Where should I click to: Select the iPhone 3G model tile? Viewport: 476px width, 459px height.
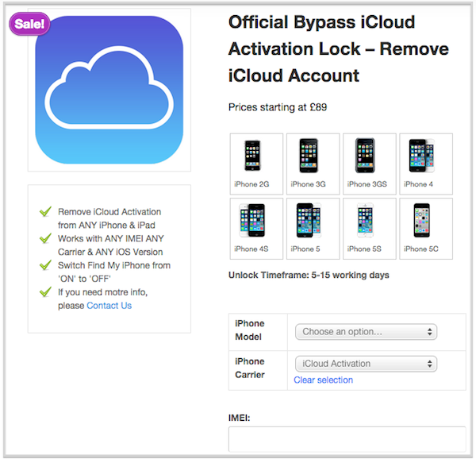(x=313, y=164)
